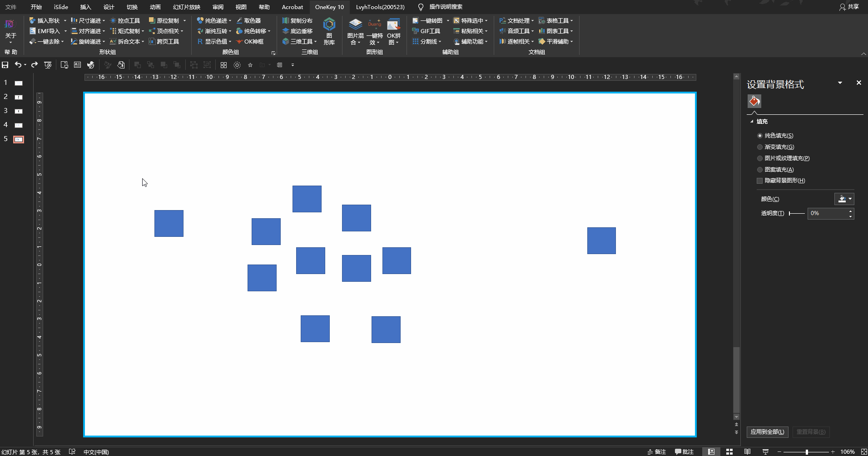This screenshot has height=456, width=868.
Task: Switch to reading view icon in status bar
Action: tap(747, 452)
